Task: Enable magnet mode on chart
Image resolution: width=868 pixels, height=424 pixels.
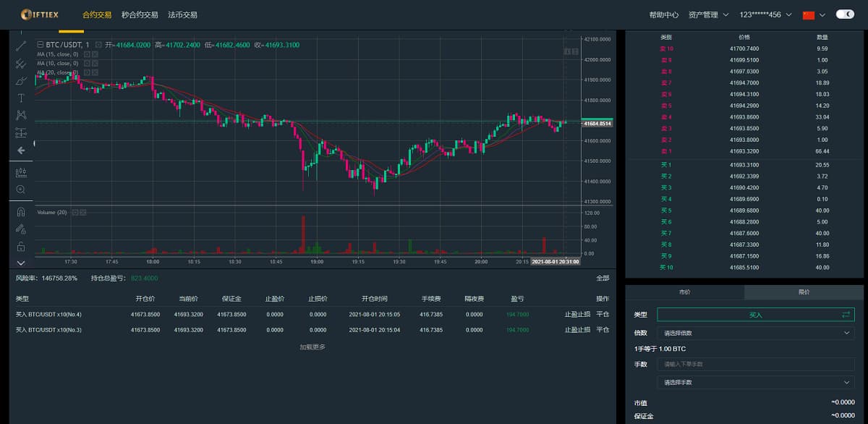Action: (21, 212)
